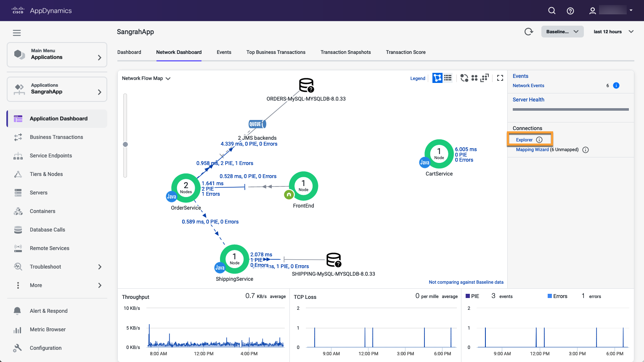This screenshot has width=644, height=362.
Task: Switch to grid list view toggle
Action: [x=448, y=78]
